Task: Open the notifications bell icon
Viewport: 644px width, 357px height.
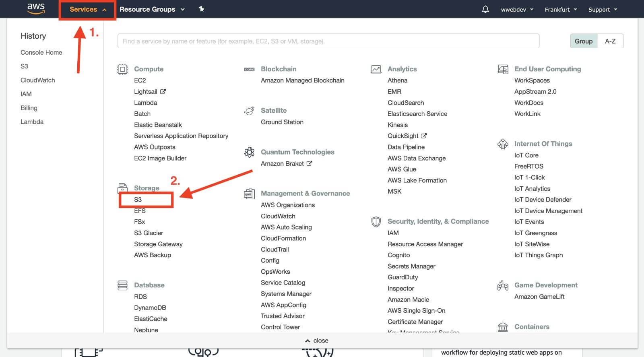Action: (x=485, y=9)
